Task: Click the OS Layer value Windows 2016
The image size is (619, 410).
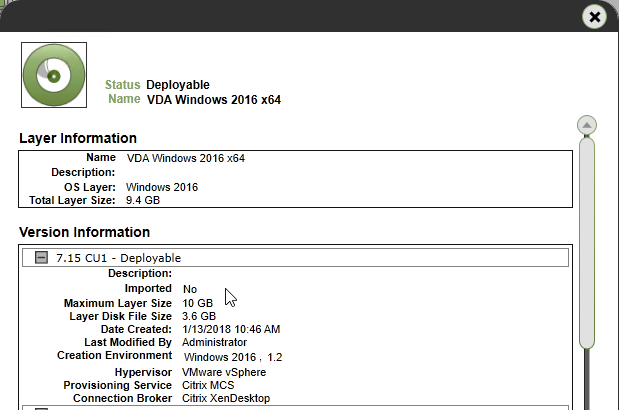Action: click(x=162, y=187)
